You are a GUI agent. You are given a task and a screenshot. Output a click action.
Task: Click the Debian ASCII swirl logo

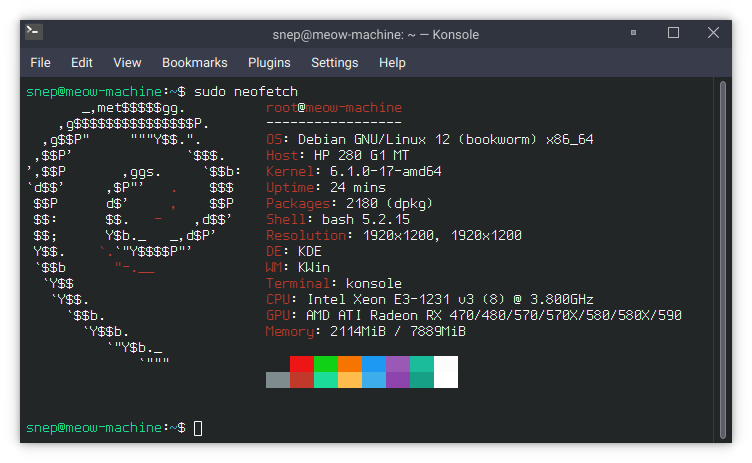tap(133, 235)
